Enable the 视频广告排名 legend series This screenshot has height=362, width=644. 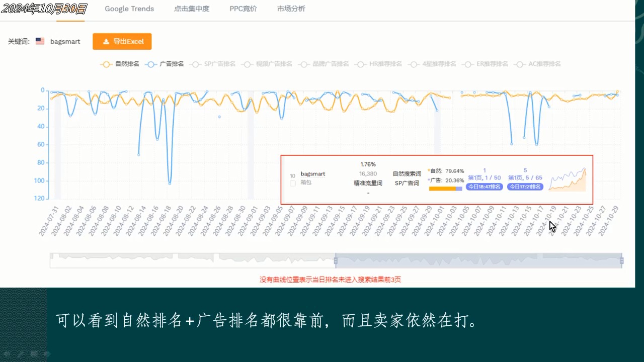click(267, 64)
